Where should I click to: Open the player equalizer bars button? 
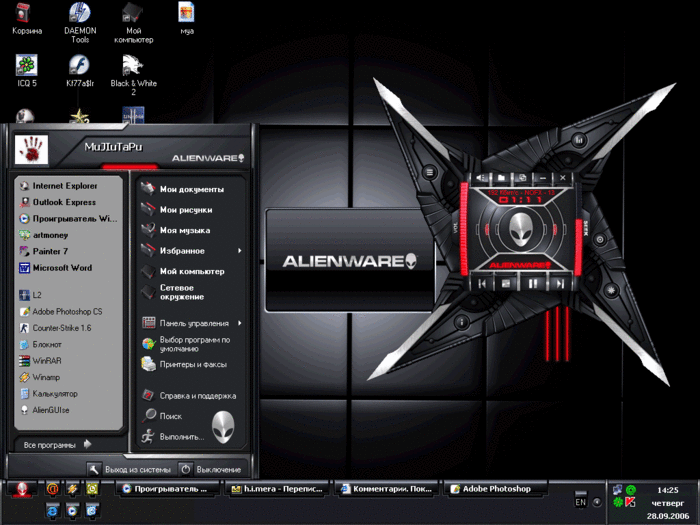pyautogui.click(x=579, y=140)
